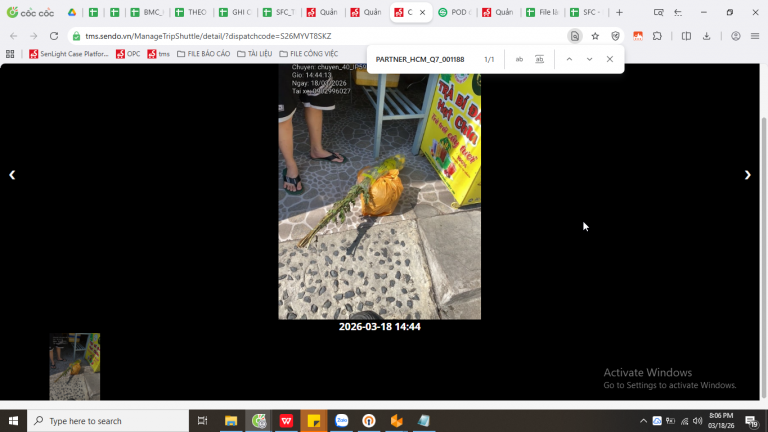
Task: Select the delivery photo thumbnail
Action: pos(74,366)
